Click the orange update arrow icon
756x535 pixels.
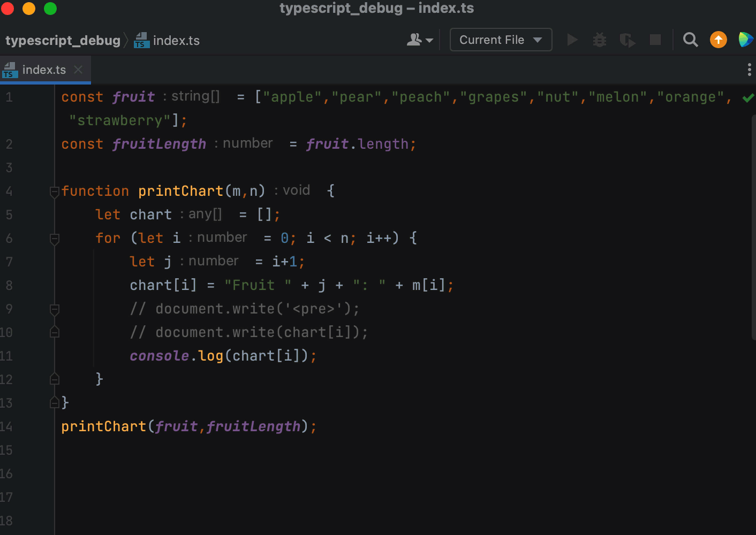pos(719,40)
